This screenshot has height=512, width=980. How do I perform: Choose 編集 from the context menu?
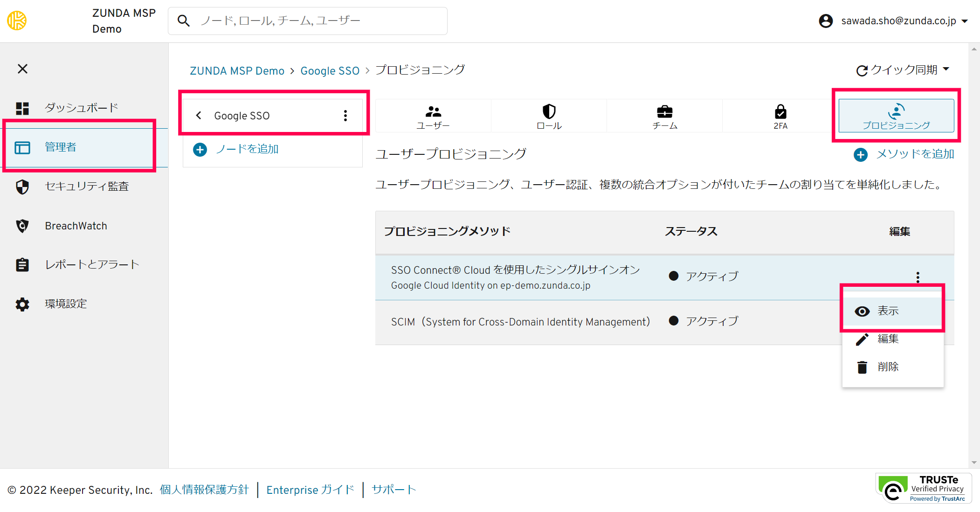887,339
